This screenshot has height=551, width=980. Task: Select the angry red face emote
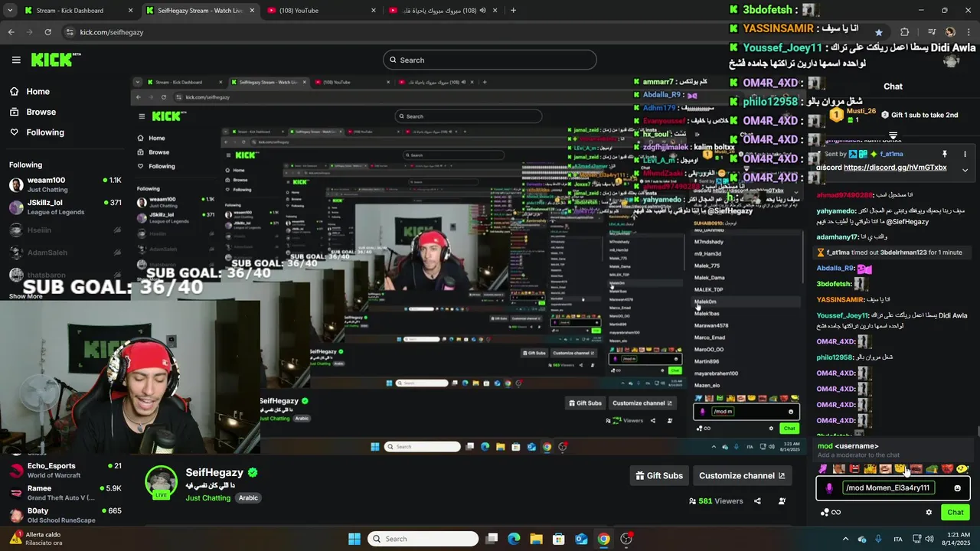(x=947, y=469)
